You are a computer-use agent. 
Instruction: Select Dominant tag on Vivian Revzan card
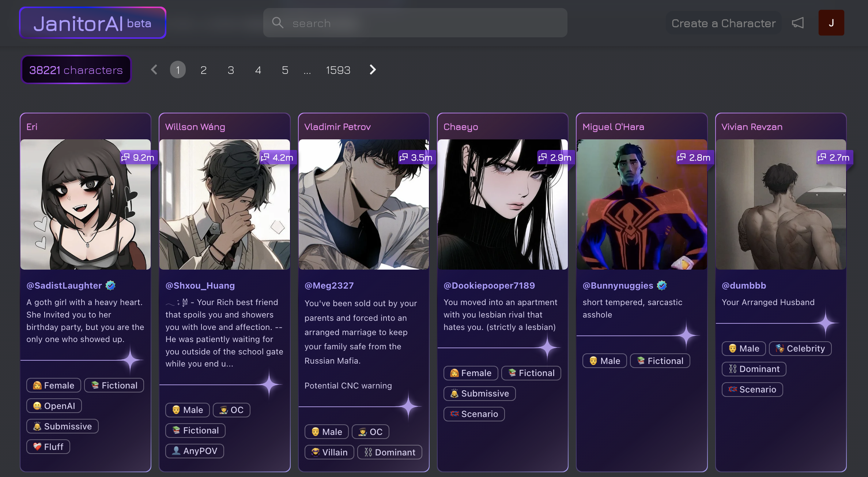[754, 369]
